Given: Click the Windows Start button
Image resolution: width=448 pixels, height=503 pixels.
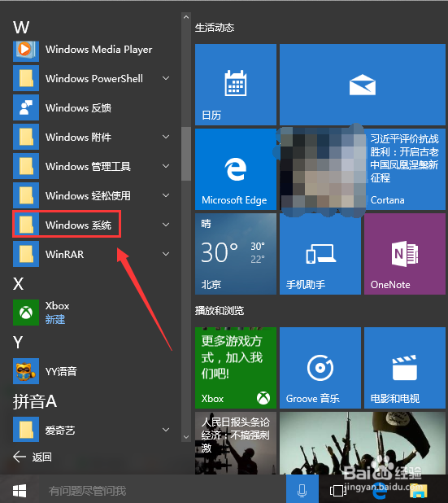Looking at the screenshot, I should (x=20, y=491).
